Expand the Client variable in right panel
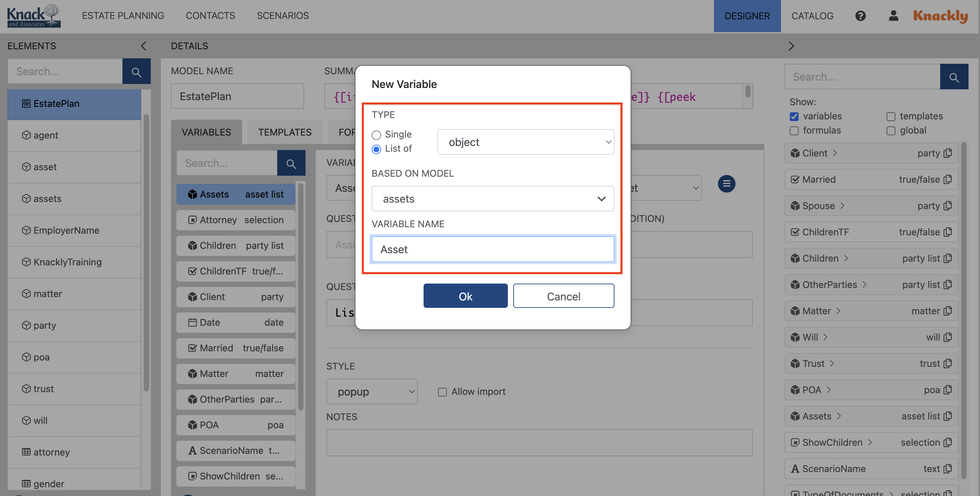Screen dimensions: 980x496 click(835, 153)
